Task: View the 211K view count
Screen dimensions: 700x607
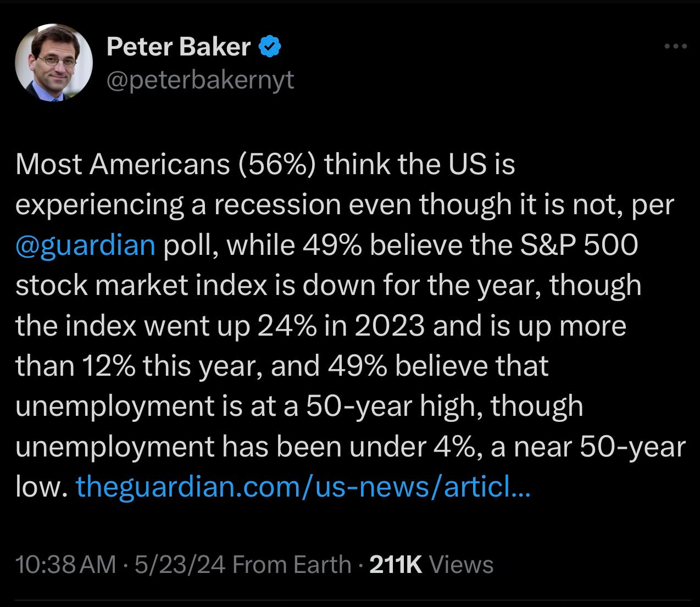Action: (x=396, y=565)
